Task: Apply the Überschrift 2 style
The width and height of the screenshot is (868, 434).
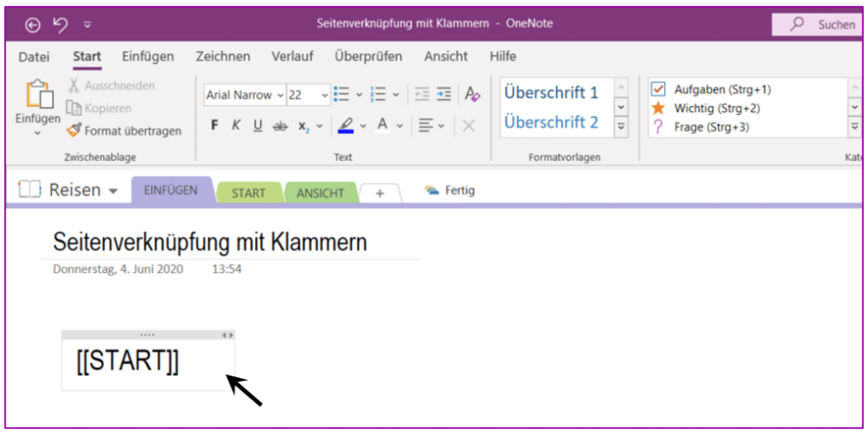Action: 551,122
